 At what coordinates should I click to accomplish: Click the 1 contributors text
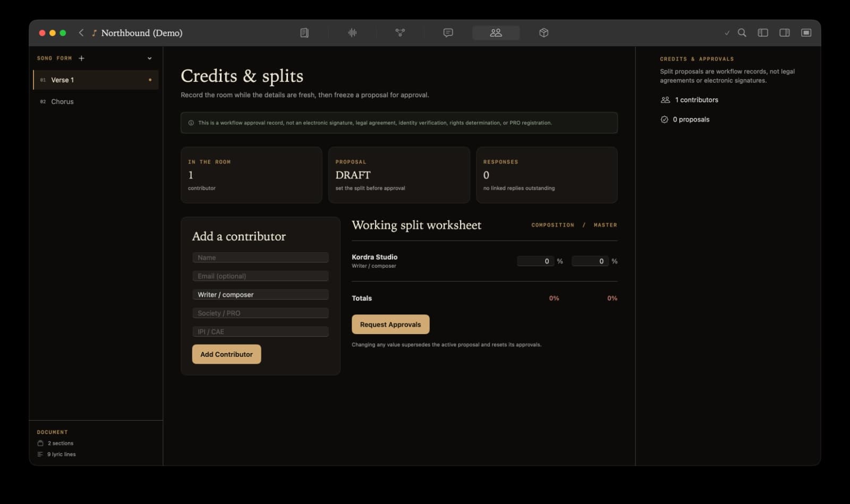[696, 100]
